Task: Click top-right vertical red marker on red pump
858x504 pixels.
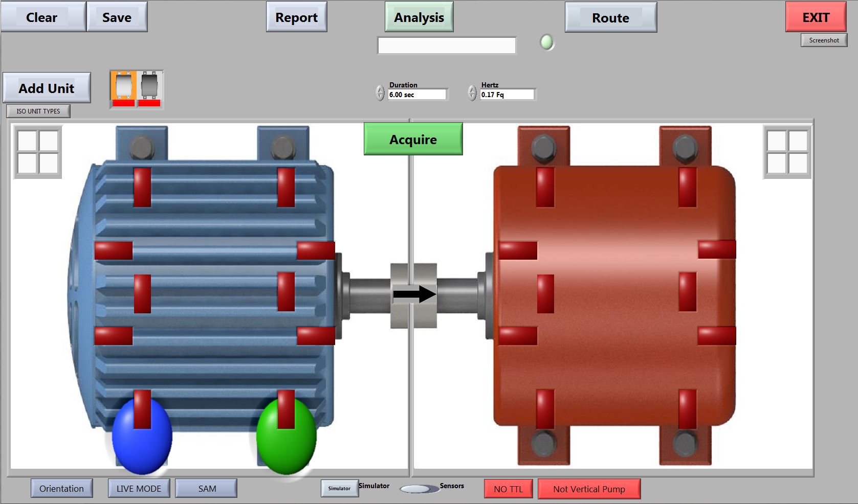Action: pos(688,188)
